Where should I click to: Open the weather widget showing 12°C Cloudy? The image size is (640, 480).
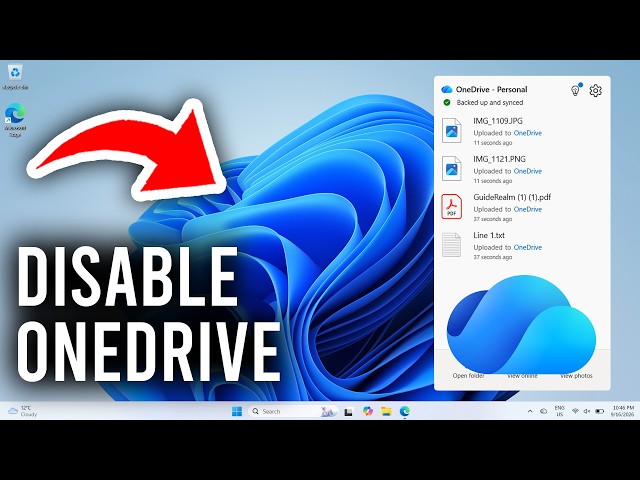click(23, 411)
